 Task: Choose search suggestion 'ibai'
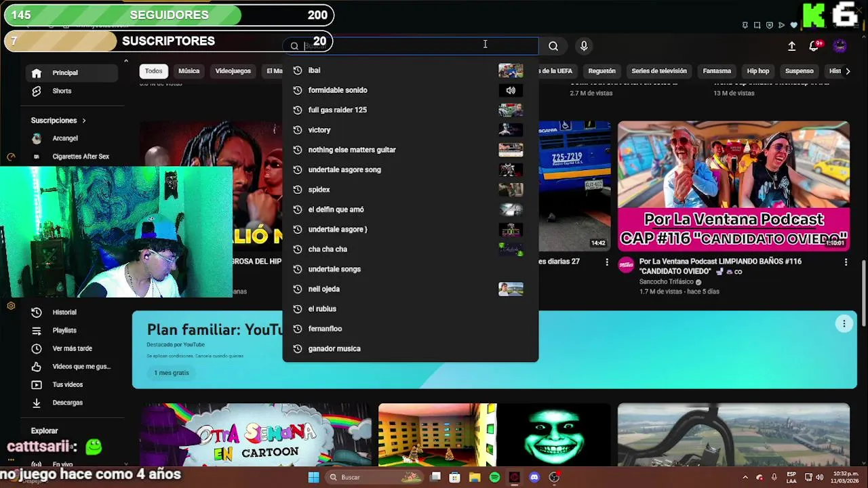tap(410, 70)
